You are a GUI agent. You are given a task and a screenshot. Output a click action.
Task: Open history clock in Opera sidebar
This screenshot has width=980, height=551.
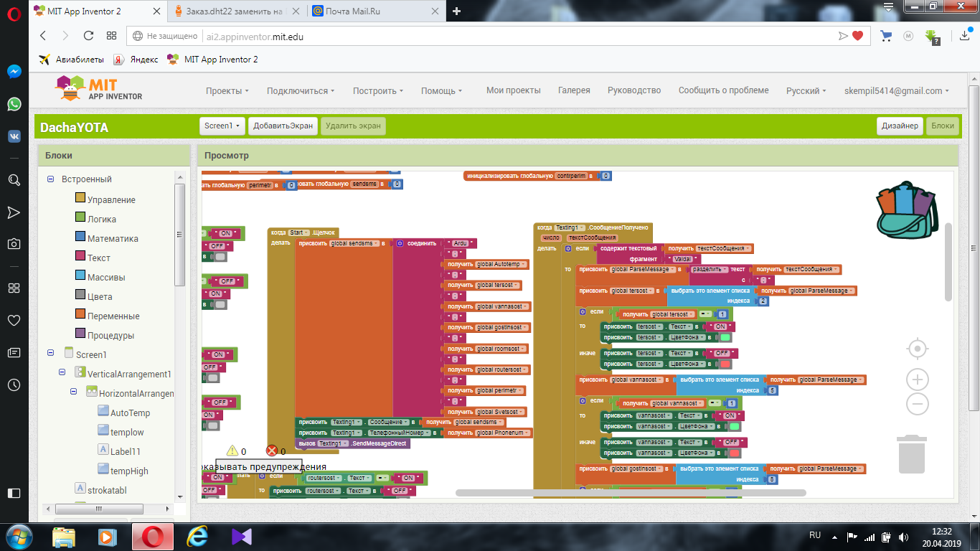coord(14,385)
